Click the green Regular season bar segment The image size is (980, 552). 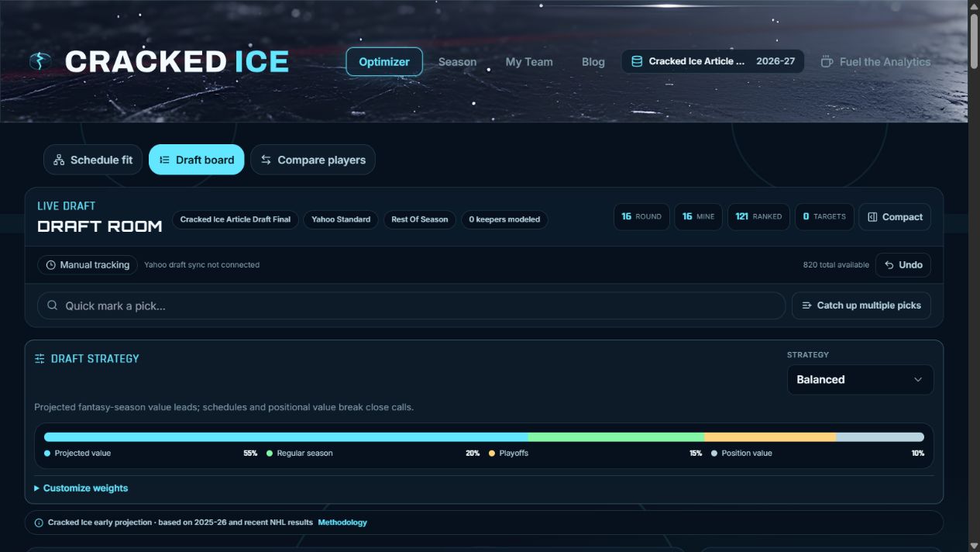[617, 437]
